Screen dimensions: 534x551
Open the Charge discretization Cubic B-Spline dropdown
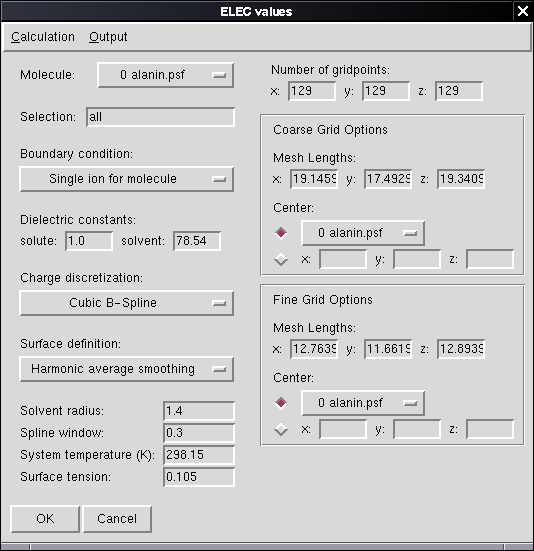(x=126, y=303)
